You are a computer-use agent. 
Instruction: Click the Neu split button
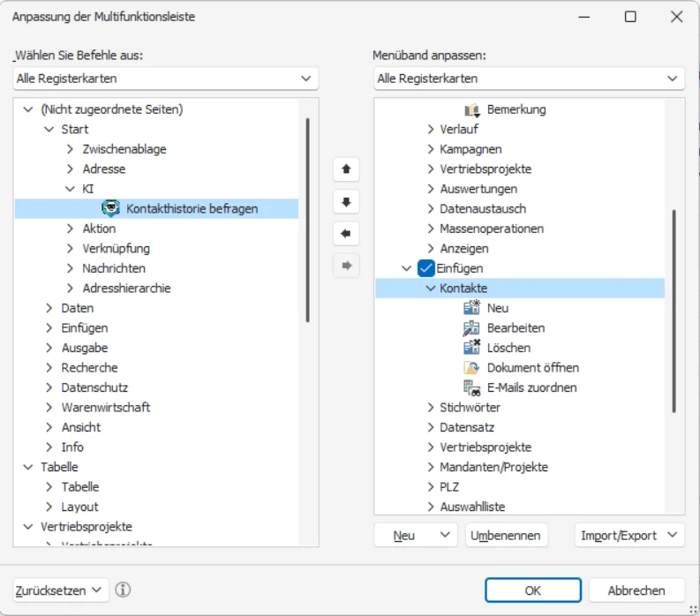tap(416, 535)
